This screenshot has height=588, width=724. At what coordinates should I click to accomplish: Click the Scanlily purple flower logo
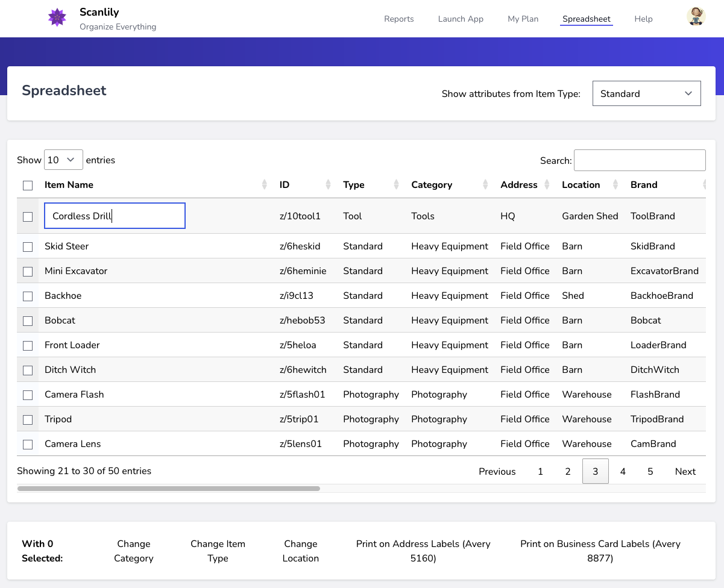pyautogui.click(x=57, y=18)
